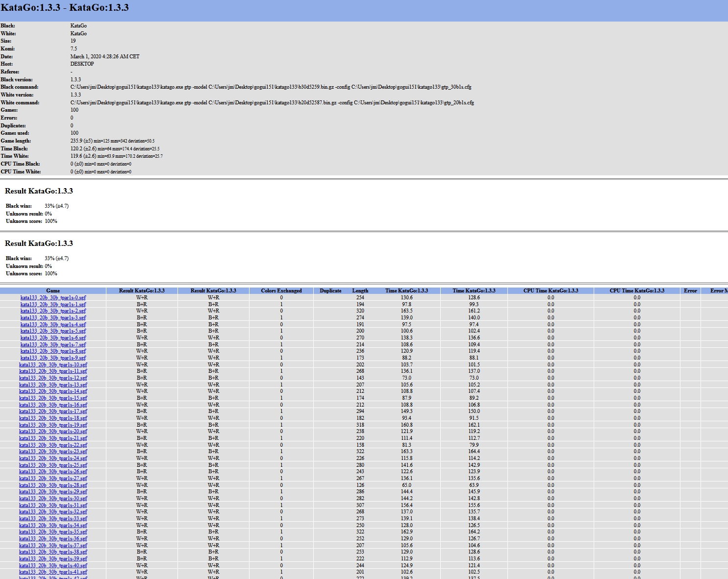
Task: Open the tpar1s-24.sgf game file
Action: tap(53, 458)
